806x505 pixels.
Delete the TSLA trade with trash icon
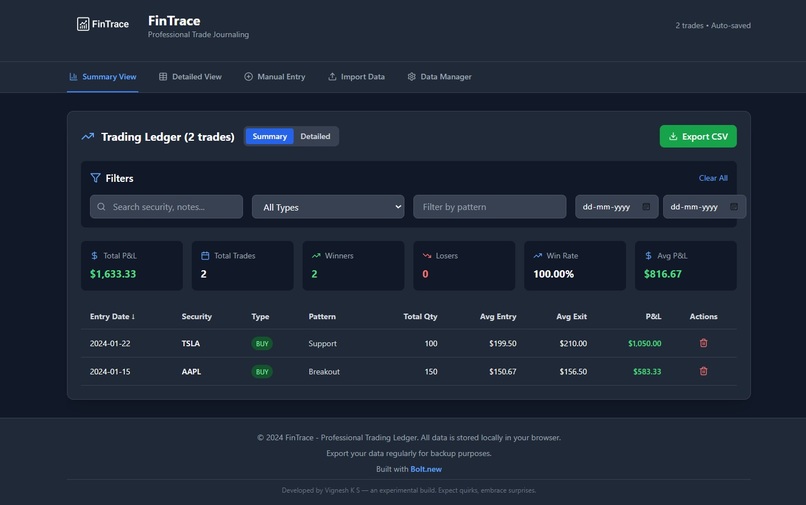coord(704,343)
